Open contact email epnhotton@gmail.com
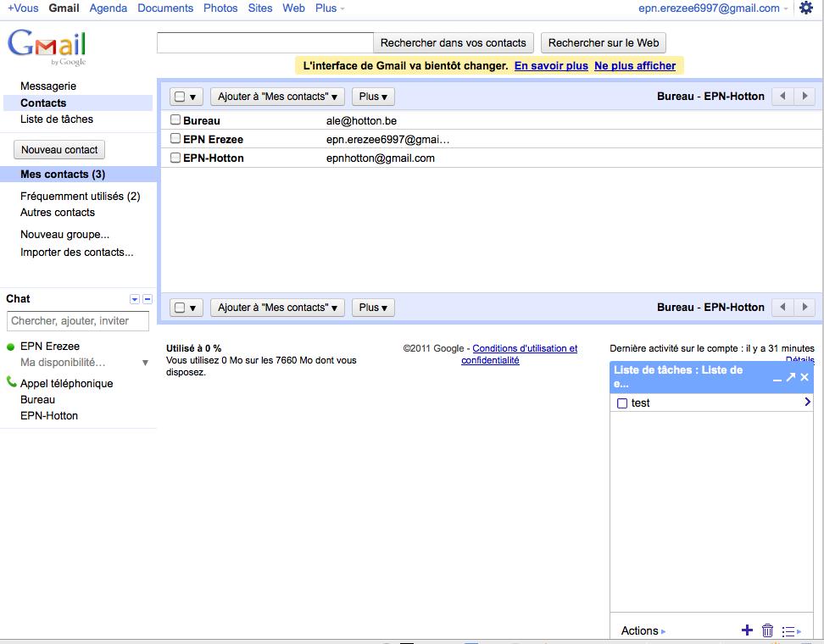The image size is (824, 644). [381, 158]
